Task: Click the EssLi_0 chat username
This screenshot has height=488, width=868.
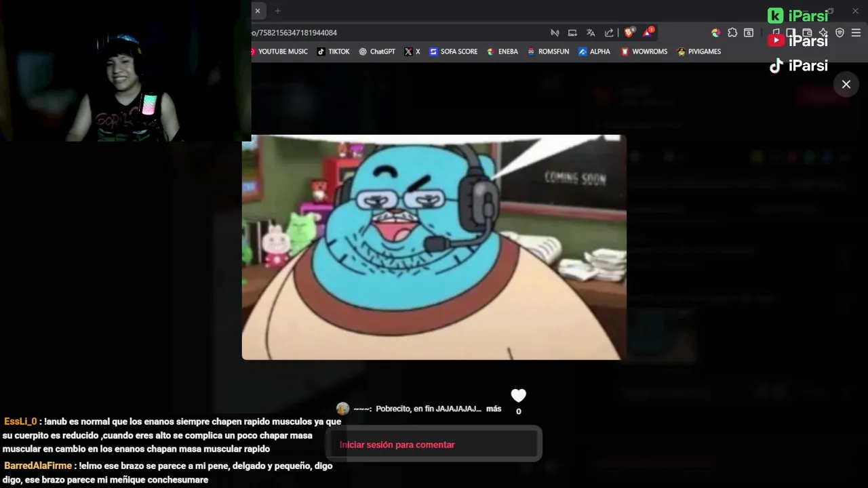Action: pyautogui.click(x=20, y=422)
